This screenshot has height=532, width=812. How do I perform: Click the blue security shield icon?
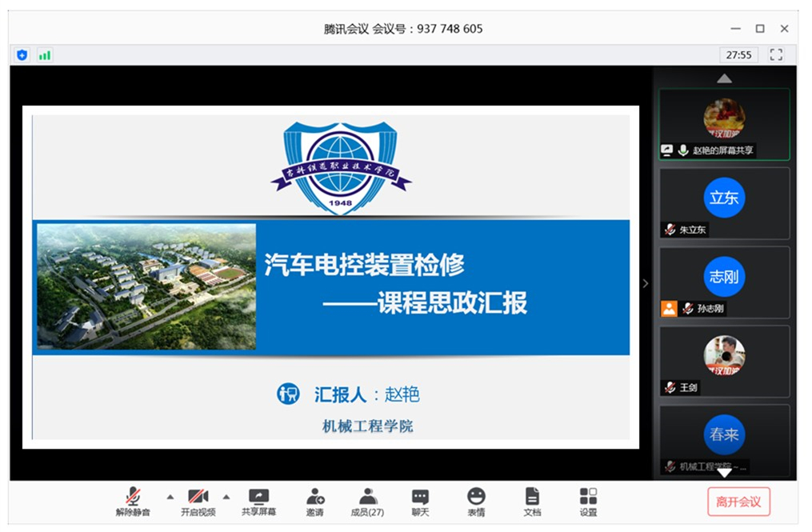(22, 55)
